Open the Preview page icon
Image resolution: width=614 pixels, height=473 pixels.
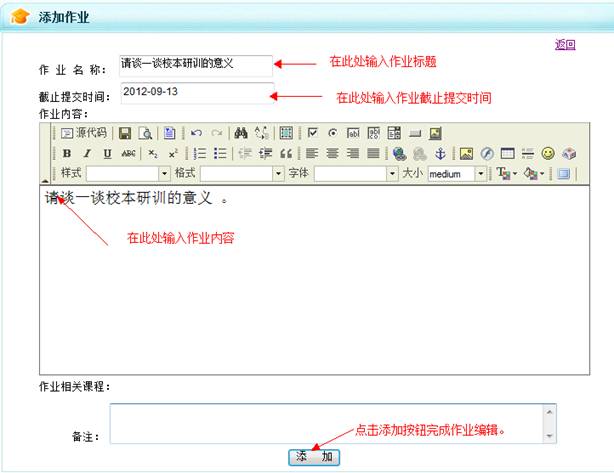145,134
